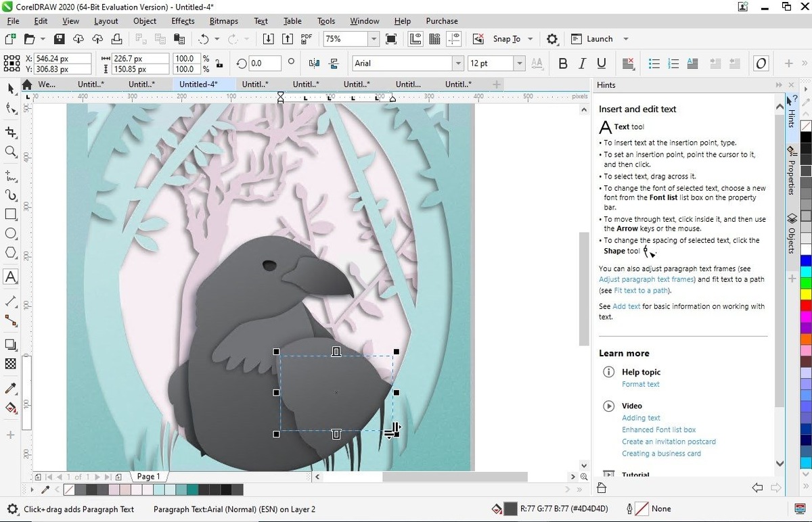Open the Bitmaps menu
This screenshot has width=812, height=522.
pos(223,21)
